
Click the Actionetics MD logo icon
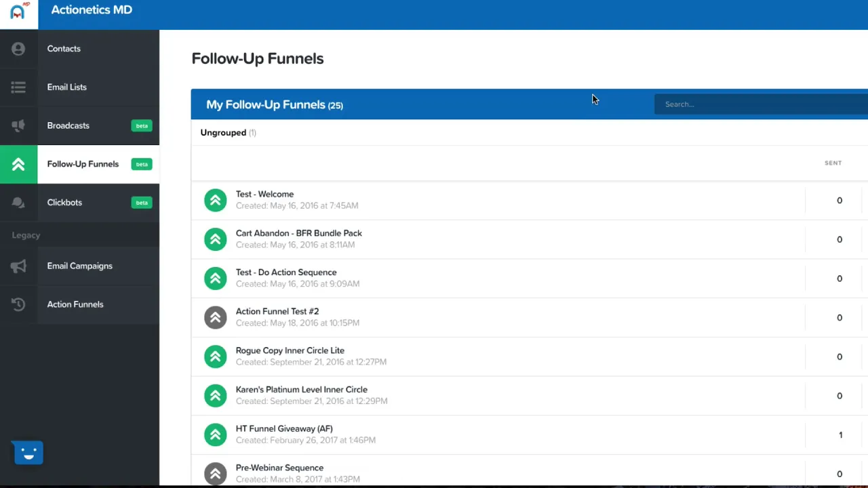point(19,12)
